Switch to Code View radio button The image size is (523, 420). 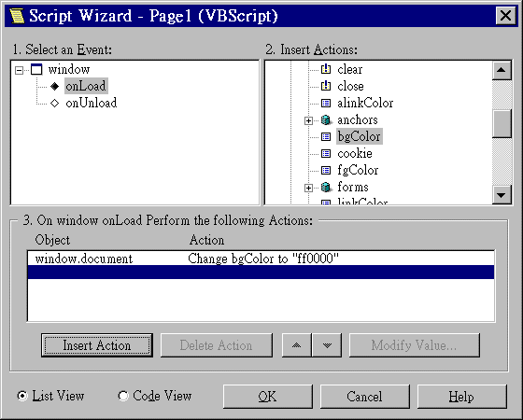(123, 396)
